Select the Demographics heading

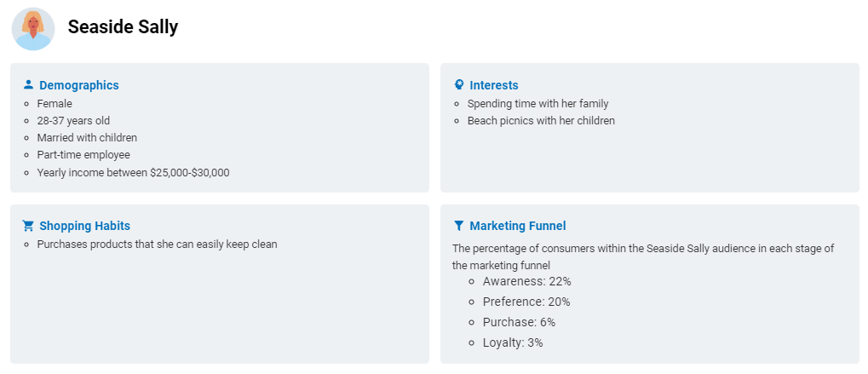79,85
